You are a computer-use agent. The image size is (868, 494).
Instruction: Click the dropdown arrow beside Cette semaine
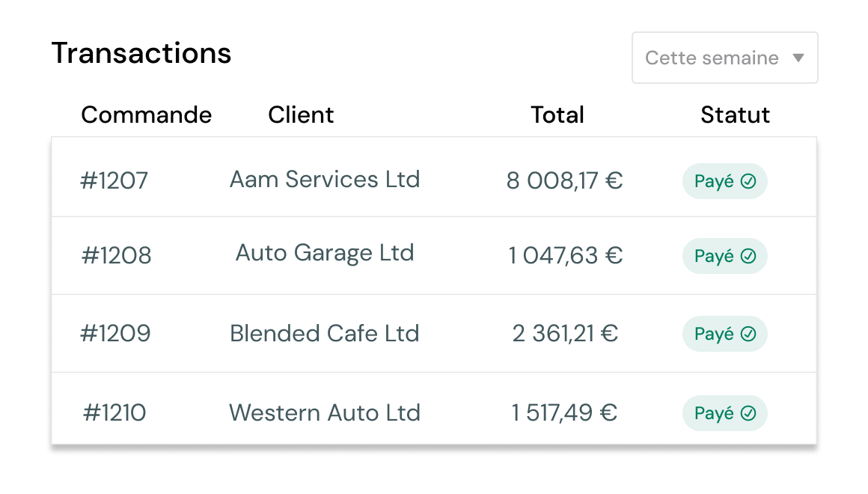[798, 58]
